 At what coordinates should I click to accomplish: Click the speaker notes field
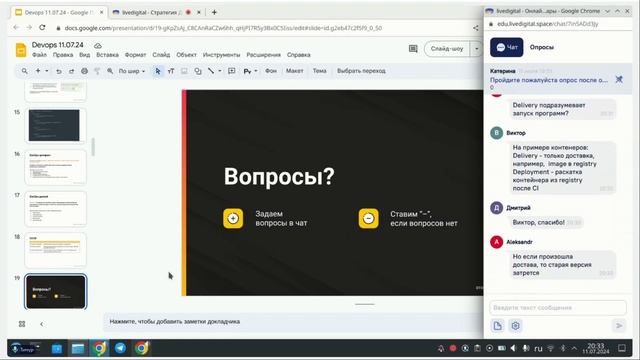coord(293,322)
